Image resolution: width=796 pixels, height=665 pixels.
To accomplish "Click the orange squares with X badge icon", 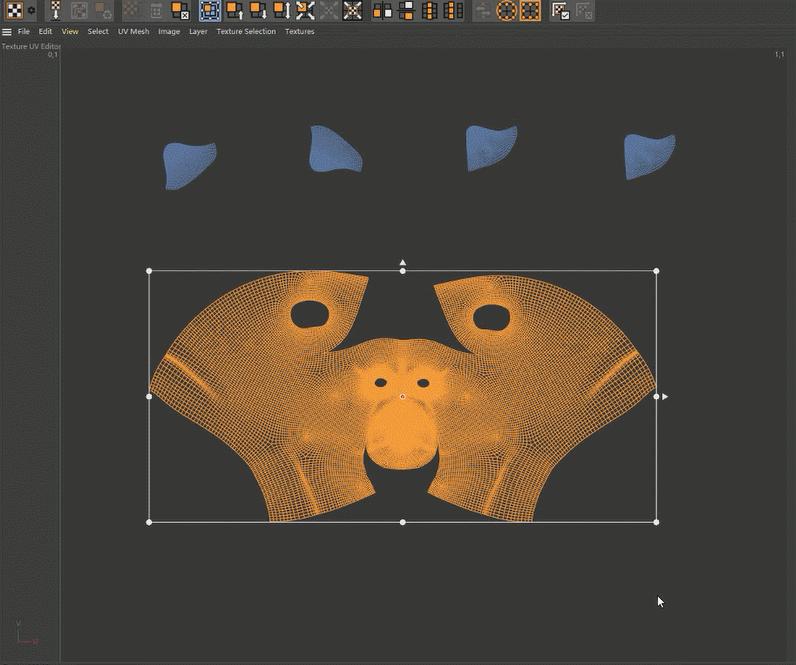I will click(x=180, y=10).
